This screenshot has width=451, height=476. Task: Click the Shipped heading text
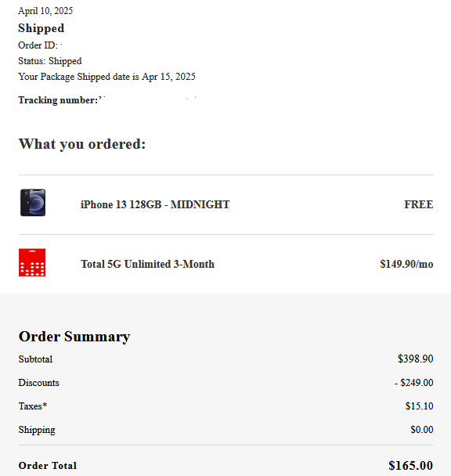tap(41, 28)
